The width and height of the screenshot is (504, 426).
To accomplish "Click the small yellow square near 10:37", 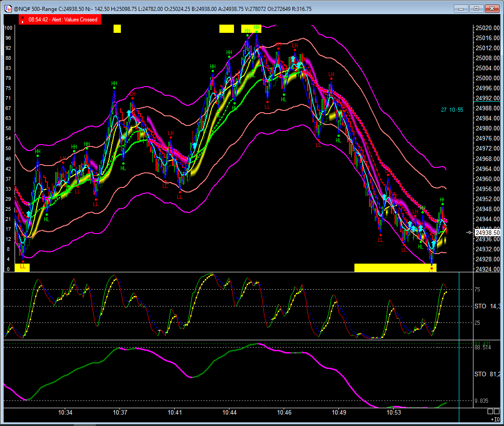I will point(117,29).
